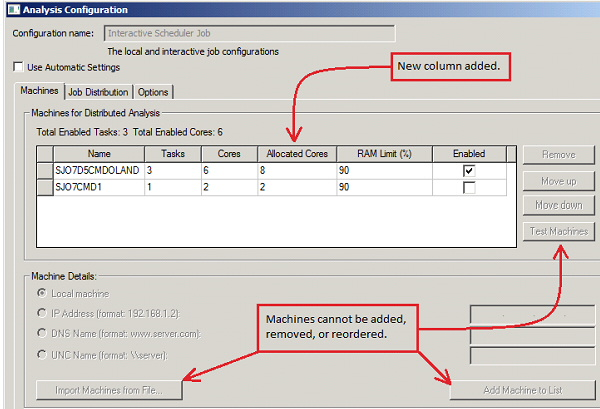Click the Total Enabled Tasks: 3 text
This screenshot has height=409, width=600.
pyautogui.click(x=82, y=132)
